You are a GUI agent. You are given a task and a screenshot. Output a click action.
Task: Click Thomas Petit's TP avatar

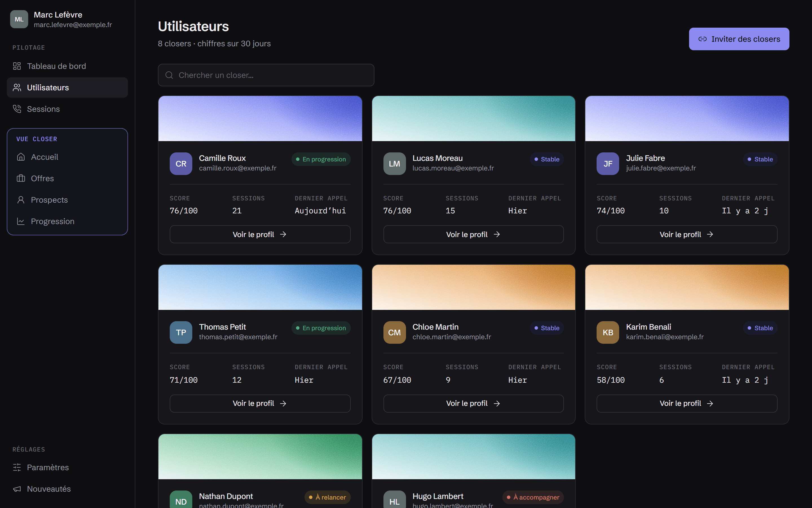click(181, 332)
